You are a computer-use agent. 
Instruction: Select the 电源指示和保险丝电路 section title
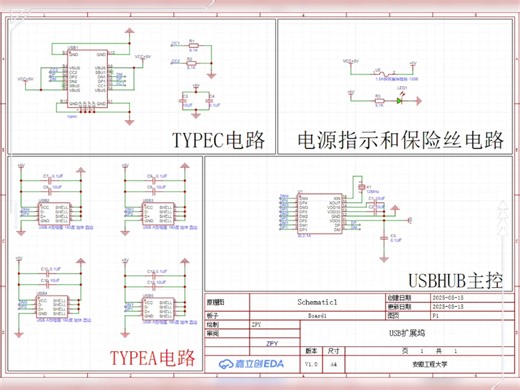(x=400, y=140)
